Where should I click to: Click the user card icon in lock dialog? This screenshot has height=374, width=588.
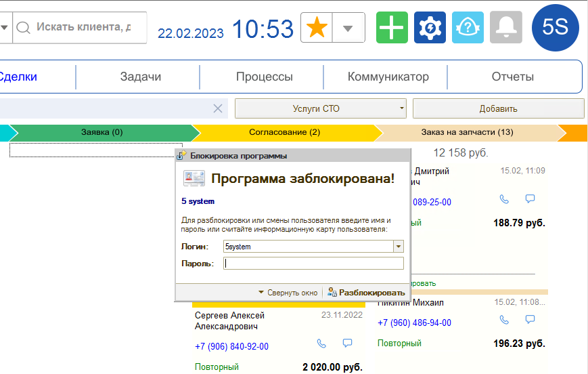click(x=194, y=178)
